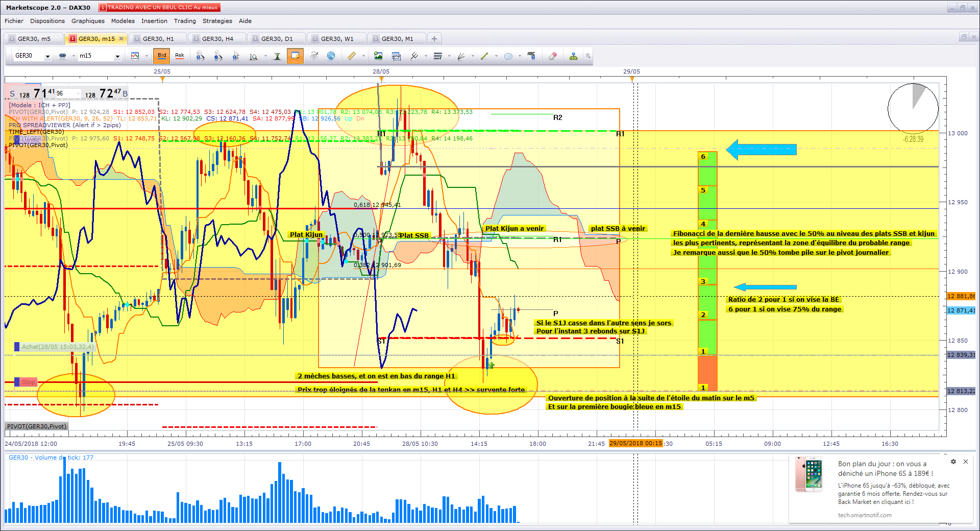Click the iPhone thumbnail in the notification
Image resolution: width=980 pixels, height=531 pixels.
(x=810, y=474)
